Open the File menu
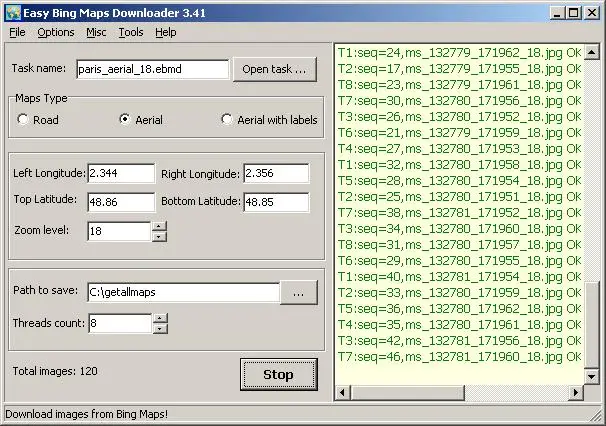 click(x=17, y=32)
